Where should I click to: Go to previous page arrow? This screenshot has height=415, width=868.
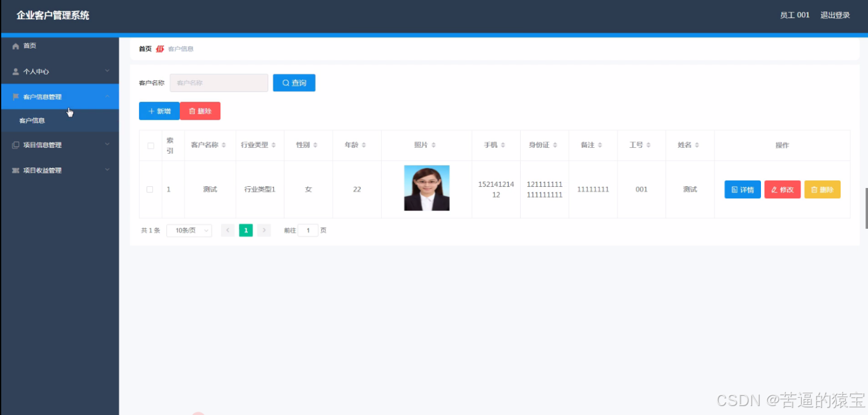tap(228, 230)
